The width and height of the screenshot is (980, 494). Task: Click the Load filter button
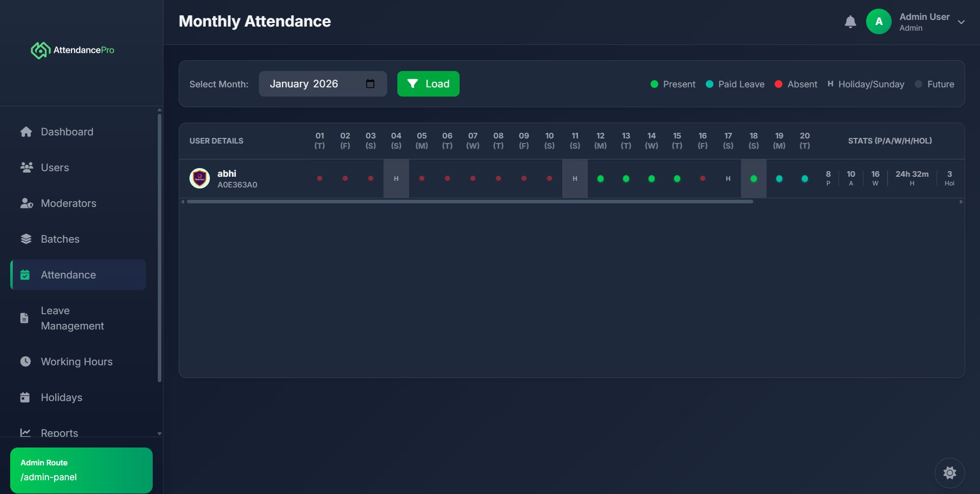[428, 84]
